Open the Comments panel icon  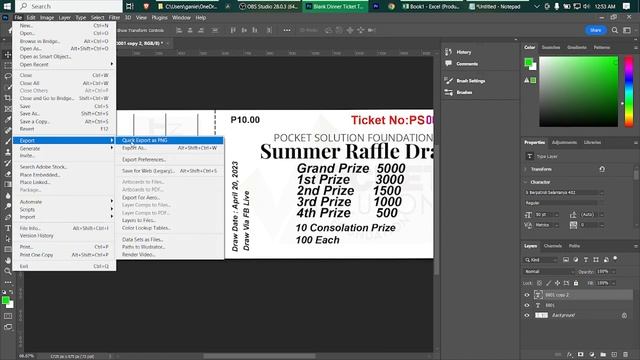coord(449,63)
